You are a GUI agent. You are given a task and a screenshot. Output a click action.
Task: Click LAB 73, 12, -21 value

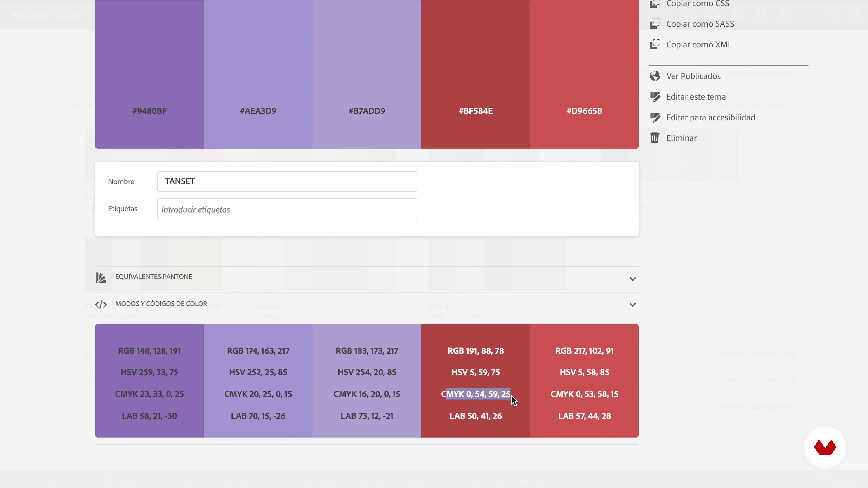tap(367, 416)
